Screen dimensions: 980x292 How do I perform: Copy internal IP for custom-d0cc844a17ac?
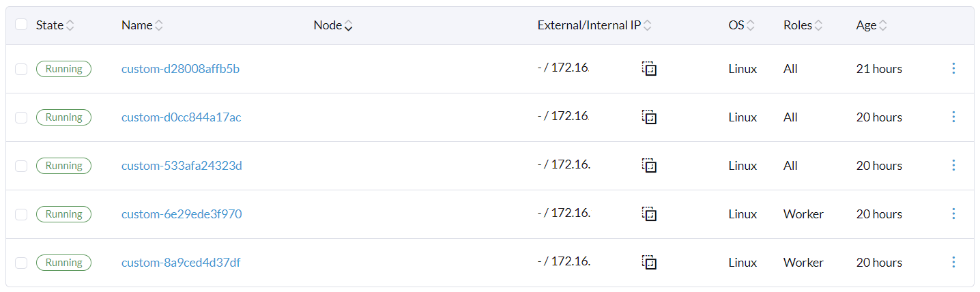649,117
